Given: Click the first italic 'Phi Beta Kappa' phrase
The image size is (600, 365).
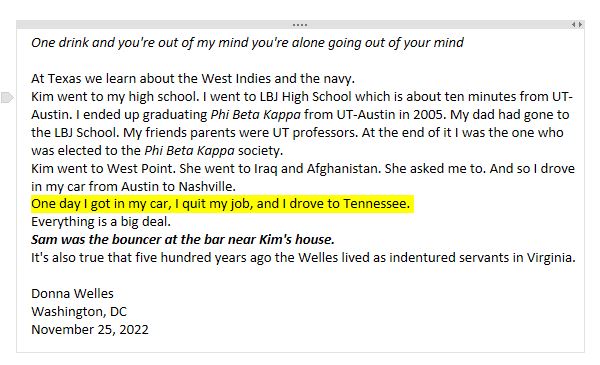Looking at the screenshot, I should 256,114.
